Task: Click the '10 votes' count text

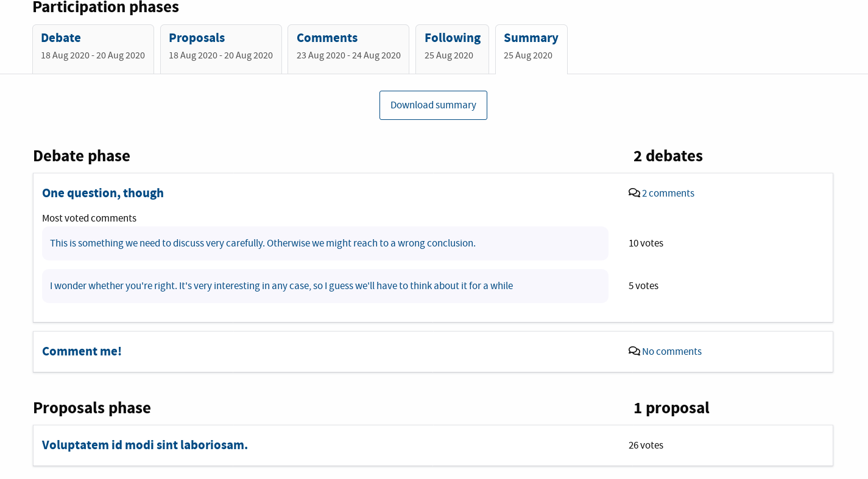Action: (x=646, y=243)
